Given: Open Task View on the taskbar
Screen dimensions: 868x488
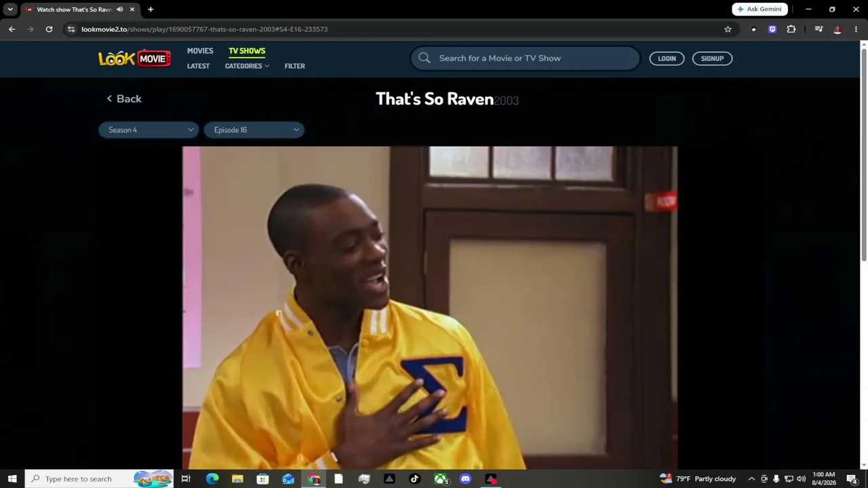Looking at the screenshot, I should [x=186, y=479].
